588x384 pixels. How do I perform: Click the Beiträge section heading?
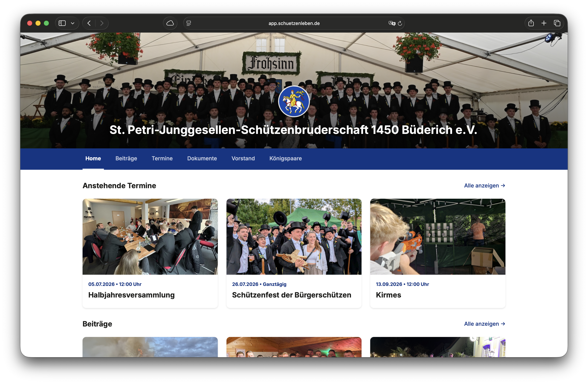[x=97, y=324]
